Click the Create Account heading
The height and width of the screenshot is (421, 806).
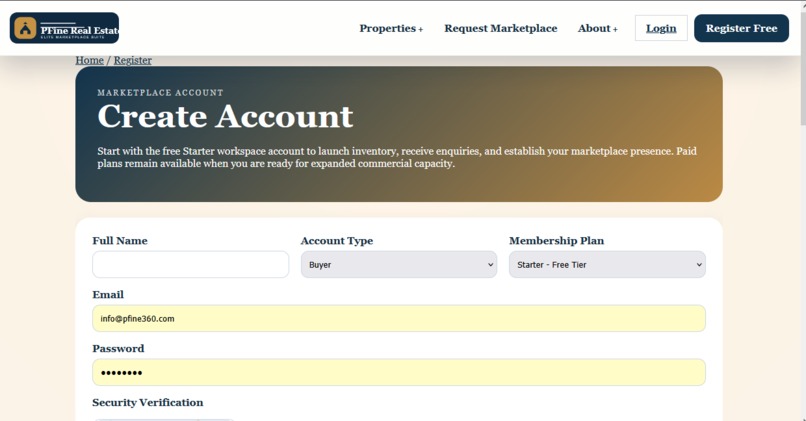(225, 116)
